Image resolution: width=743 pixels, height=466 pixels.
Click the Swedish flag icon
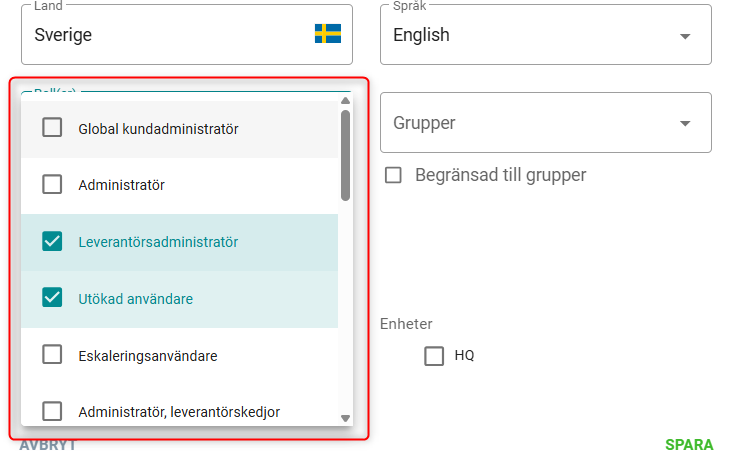[x=328, y=34]
